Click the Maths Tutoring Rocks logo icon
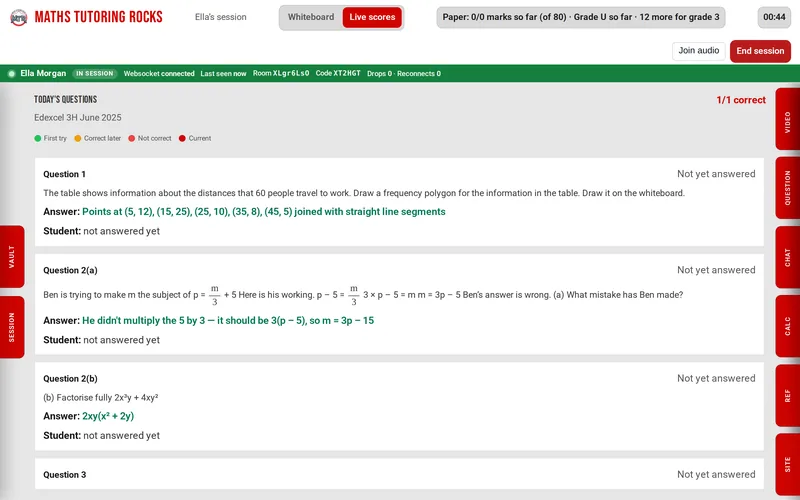The width and height of the screenshot is (800, 500). 19,18
